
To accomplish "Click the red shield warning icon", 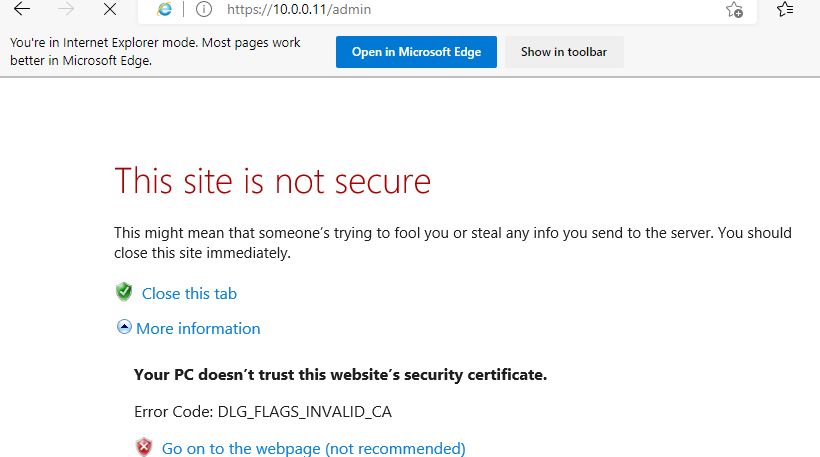I will pos(144,447).
